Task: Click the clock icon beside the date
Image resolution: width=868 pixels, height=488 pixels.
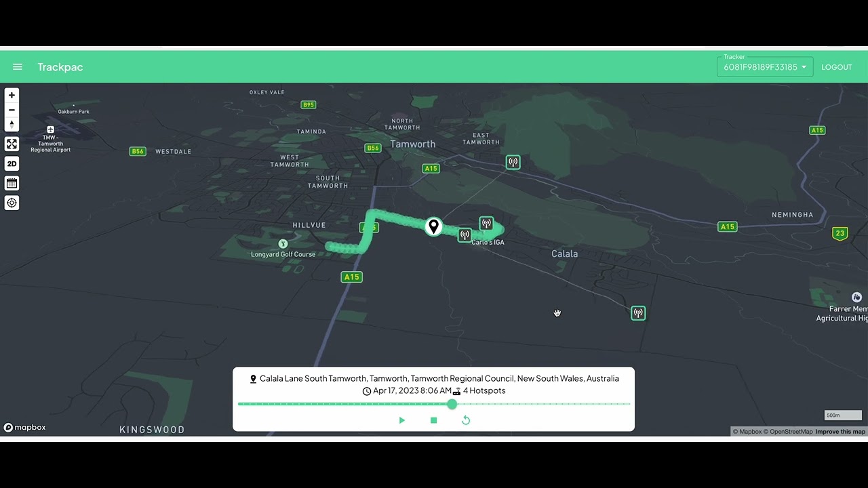Action: [367, 391]
